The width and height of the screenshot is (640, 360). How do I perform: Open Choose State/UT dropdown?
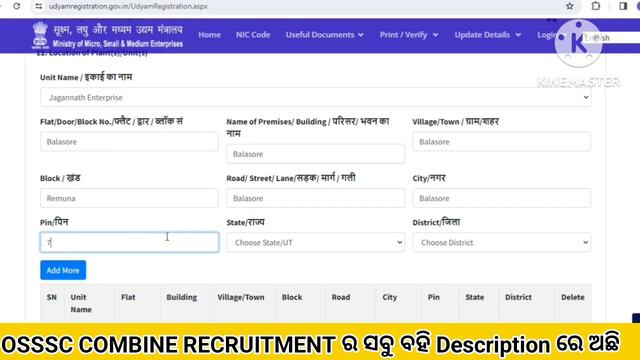point(316,242)
